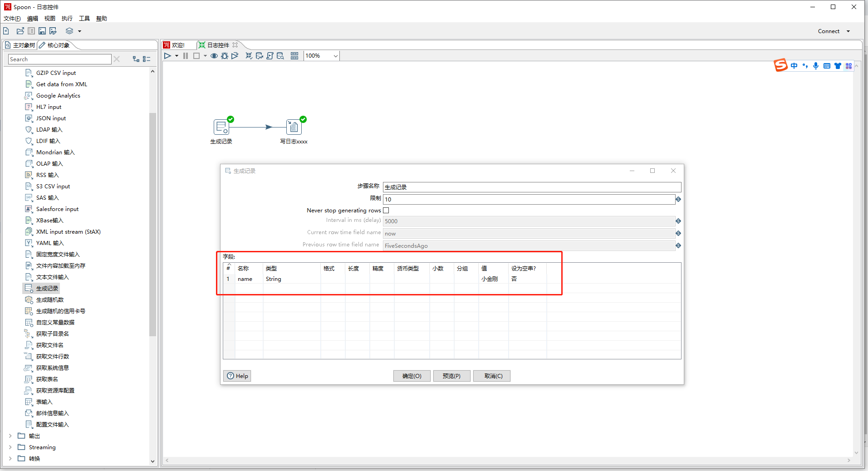
Task: Open the 执行 menu
Action: tap(67, 19)
